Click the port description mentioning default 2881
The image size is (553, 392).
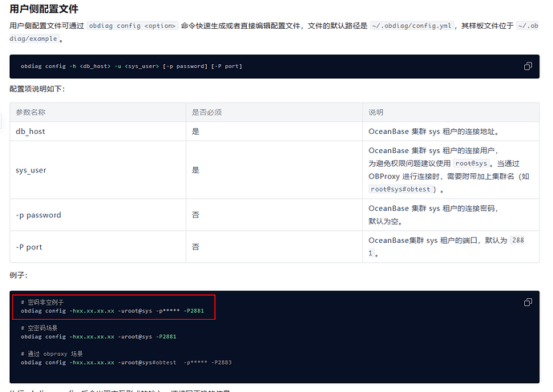coord(446,247)
